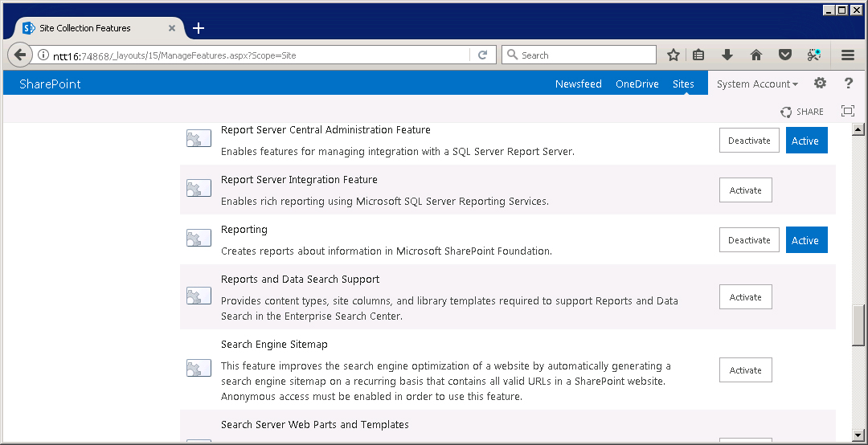
Task: Click "Enables rich reporting using Microsoft SQL" description
Action: point(385,202)
